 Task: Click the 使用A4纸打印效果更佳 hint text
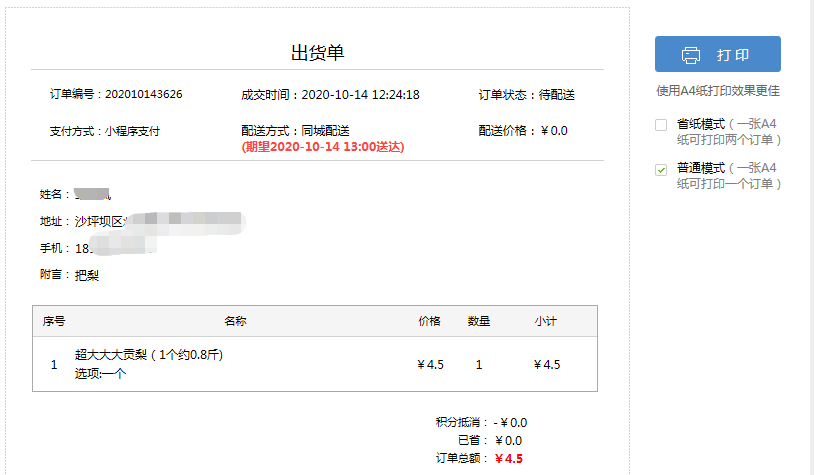pyautogui.click(x=717, y=91)
